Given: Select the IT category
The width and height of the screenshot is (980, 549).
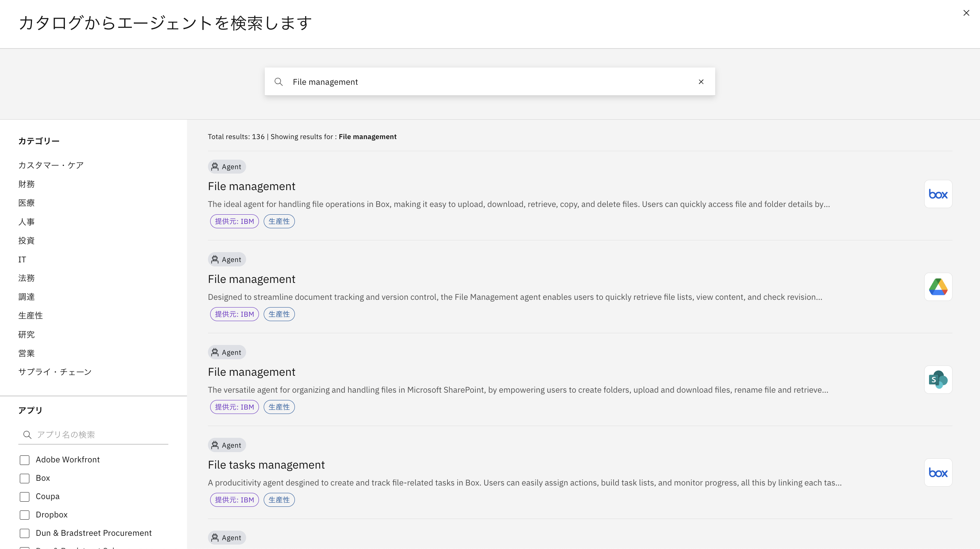Looking at the screenshot, I should [22, 259].
